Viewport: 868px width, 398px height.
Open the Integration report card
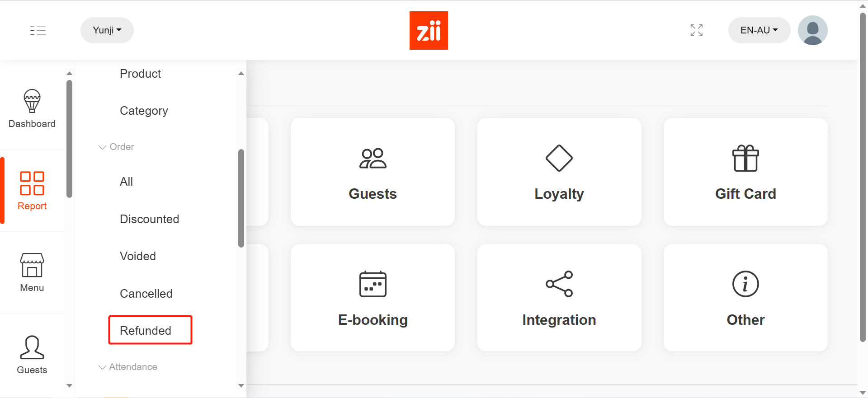coord(559,298)
